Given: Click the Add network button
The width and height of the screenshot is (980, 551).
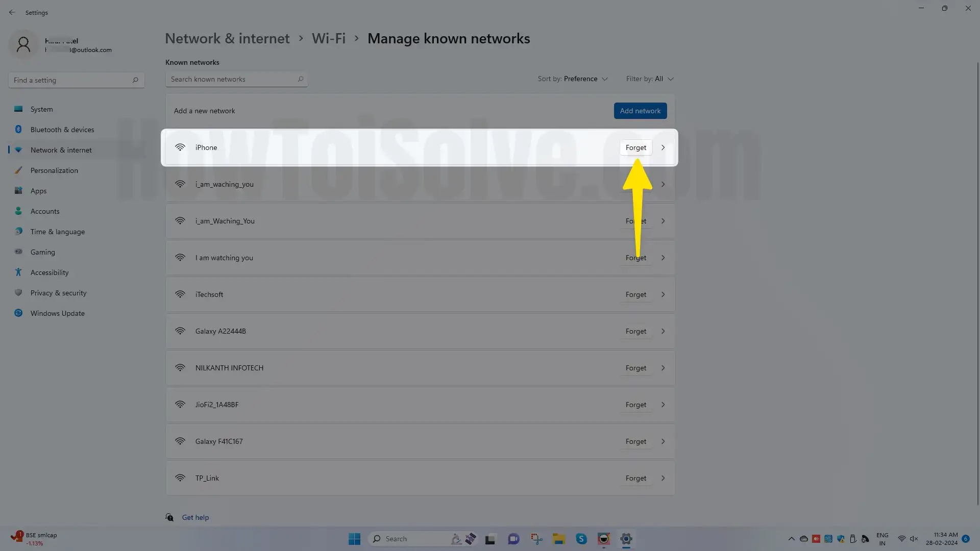Looking at the screenshot, I should click(640, 111).
